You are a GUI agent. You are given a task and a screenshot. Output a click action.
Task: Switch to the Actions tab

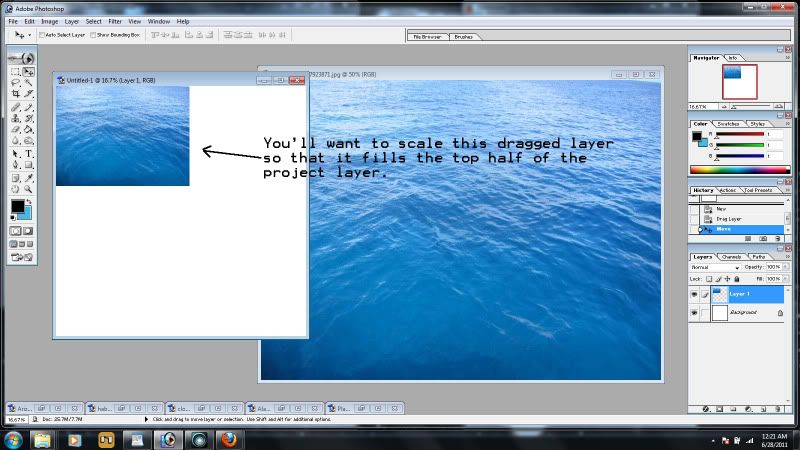coord(728,190)
